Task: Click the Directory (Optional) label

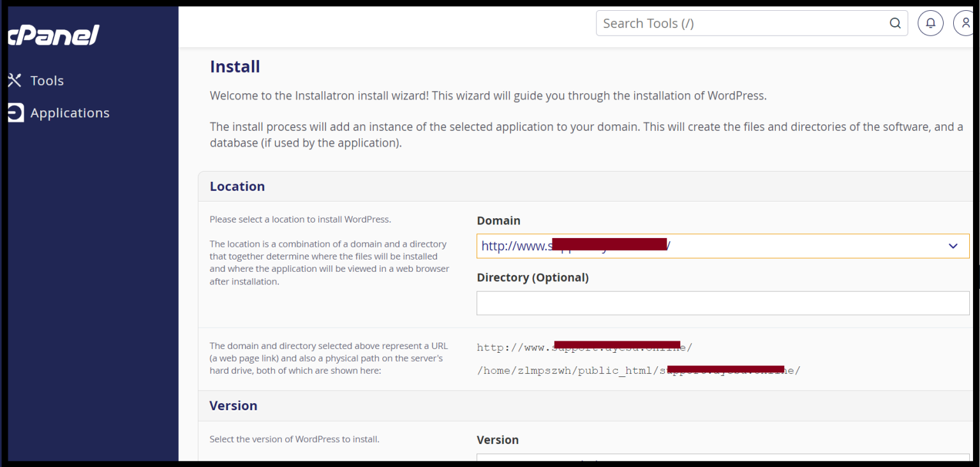Action: [533, 278]
